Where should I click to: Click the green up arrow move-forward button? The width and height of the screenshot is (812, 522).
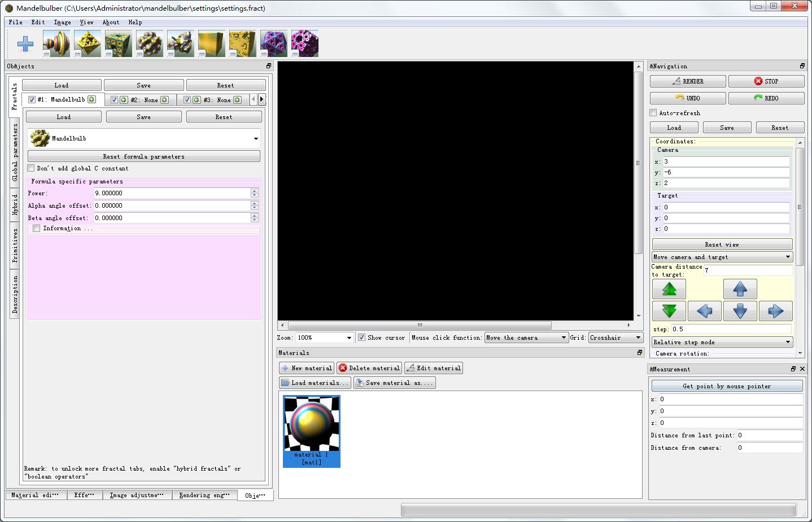[x=669, y=289]
